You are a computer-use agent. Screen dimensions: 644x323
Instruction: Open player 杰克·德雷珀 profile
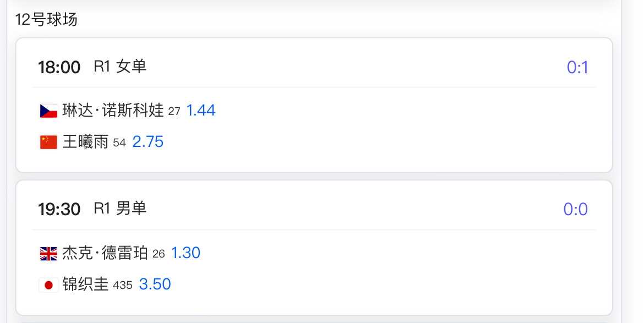point(105,253)
